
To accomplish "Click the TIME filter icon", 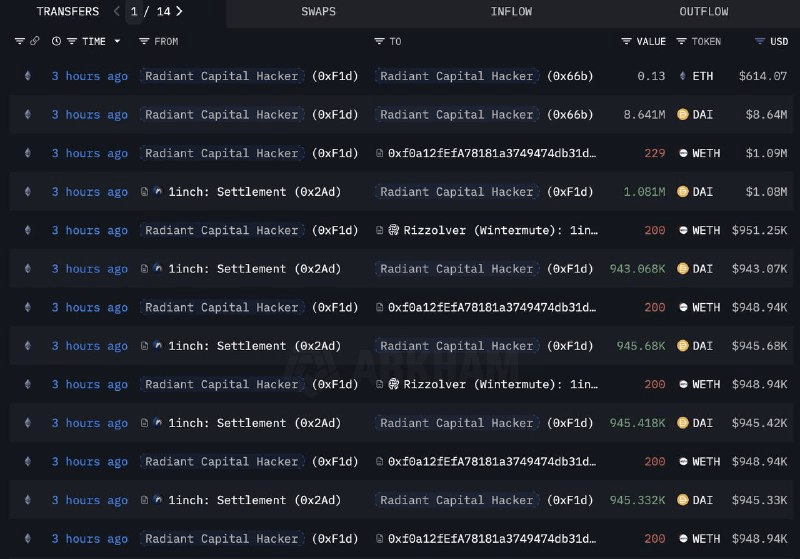I will click(72, 41).
